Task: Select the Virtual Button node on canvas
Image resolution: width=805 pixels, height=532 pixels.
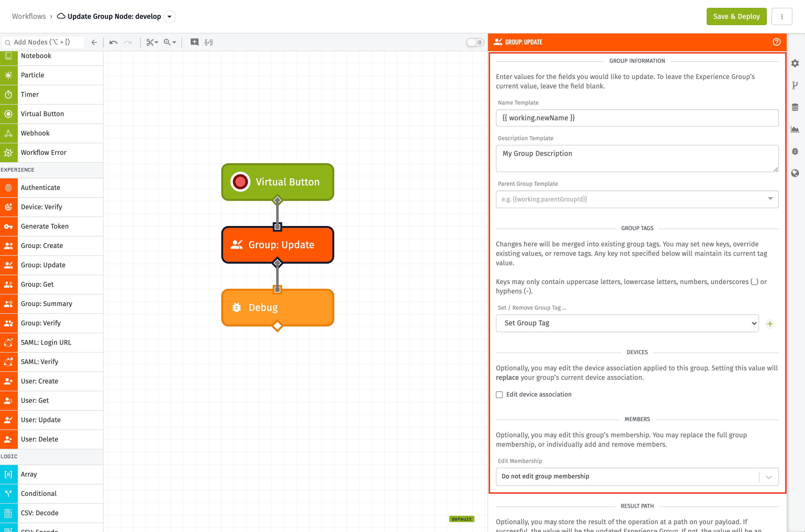Action: tap(277, 182)
